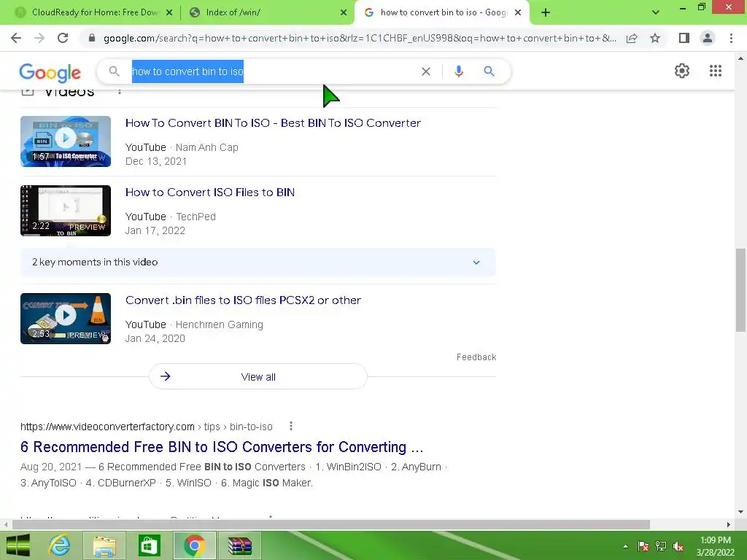Click the scroll down arrow

pyautogui.click(x=740, y=513)
